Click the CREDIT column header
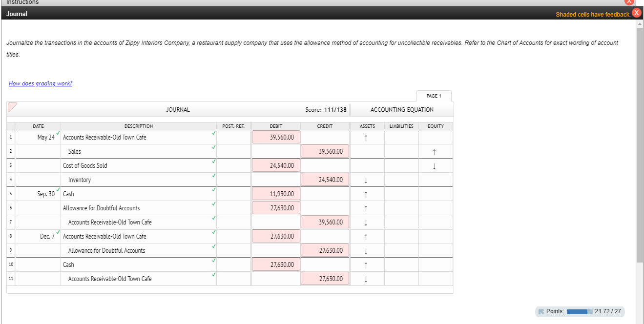644x324 pixels. (325, 126)
